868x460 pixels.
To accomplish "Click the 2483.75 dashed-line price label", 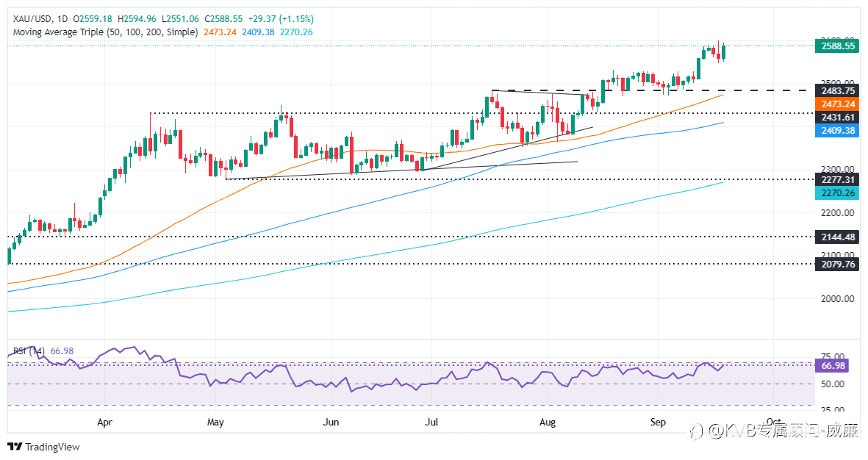I will 837,91.
